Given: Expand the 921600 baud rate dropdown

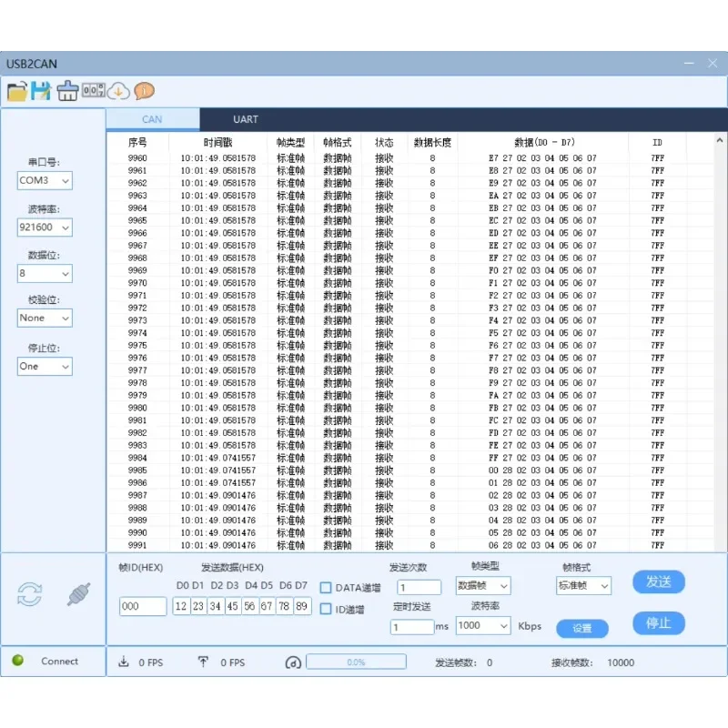Looking at the screenshot, I should click(45, 227).
